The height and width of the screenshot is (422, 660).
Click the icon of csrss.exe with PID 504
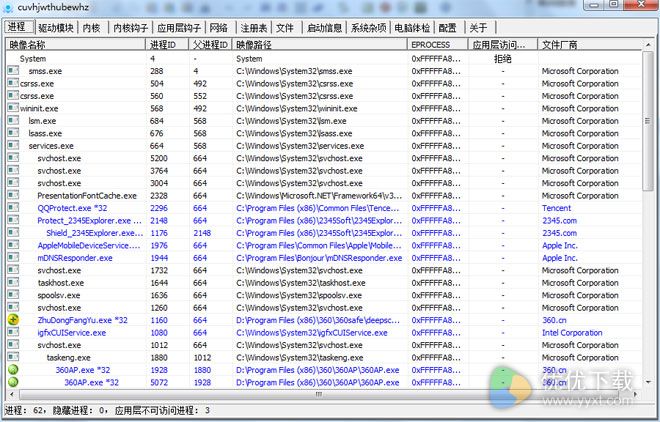tap(13, 83)
